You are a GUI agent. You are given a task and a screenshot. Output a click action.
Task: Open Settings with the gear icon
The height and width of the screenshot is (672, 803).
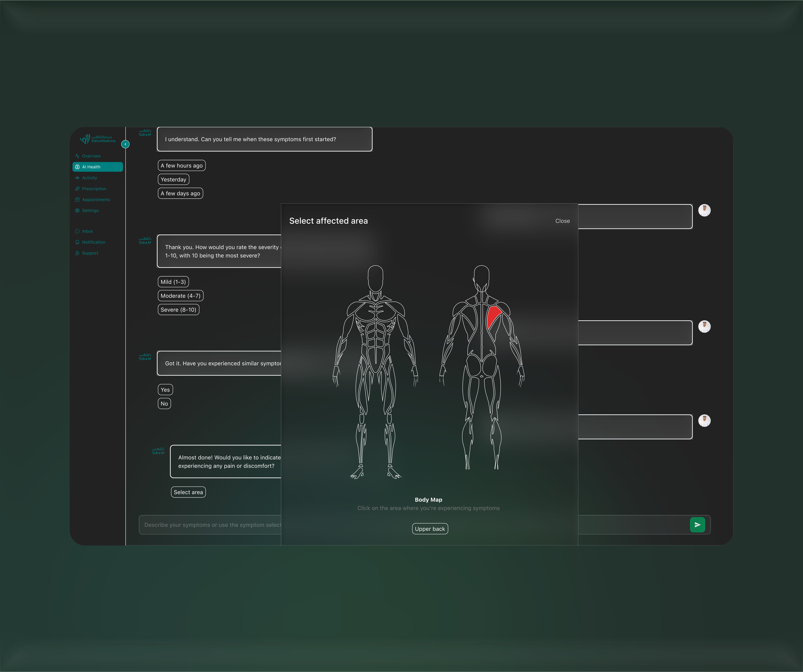(78, 210)
